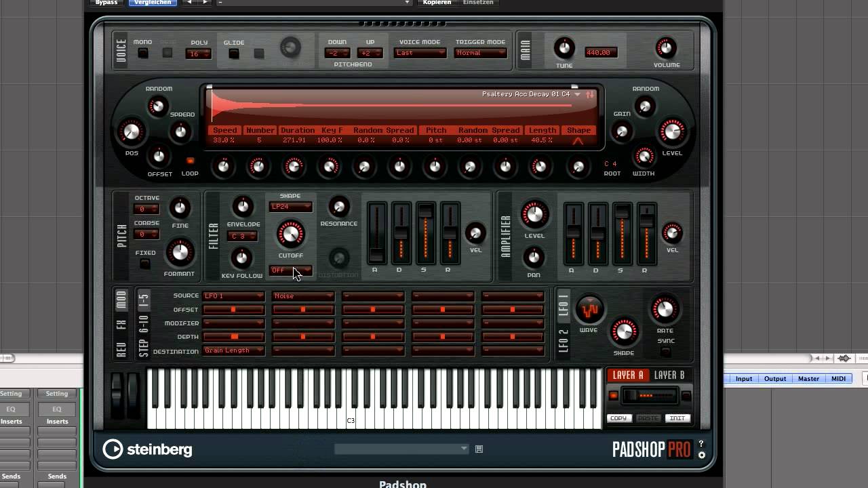868x488 pixels.
Task: Click the amplifier Sustain fader
Action: 623,233
